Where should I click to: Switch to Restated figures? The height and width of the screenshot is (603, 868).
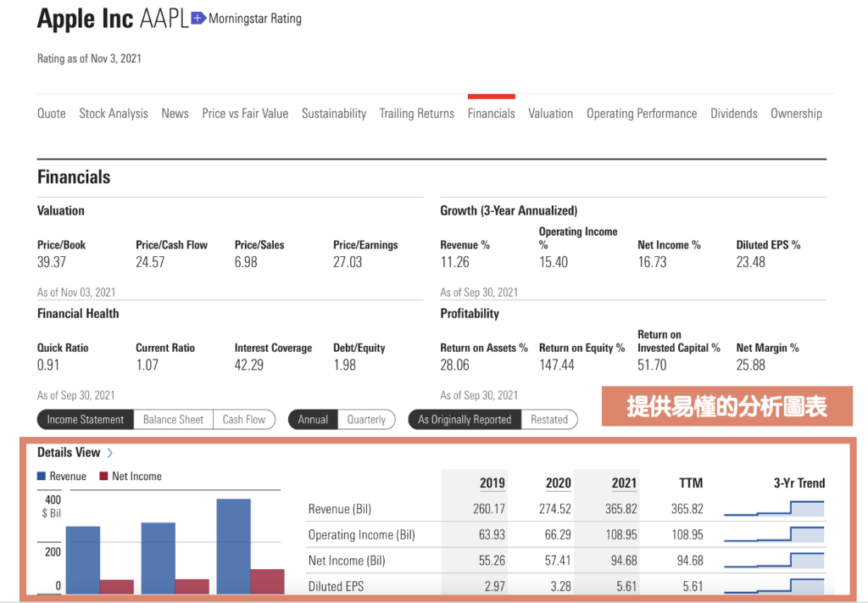tap(549, 420)
